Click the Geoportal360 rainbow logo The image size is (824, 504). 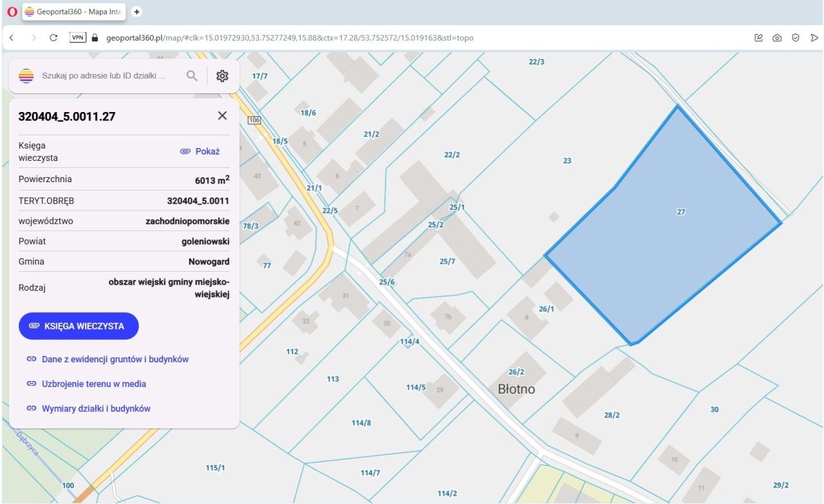tap(26, 76)
